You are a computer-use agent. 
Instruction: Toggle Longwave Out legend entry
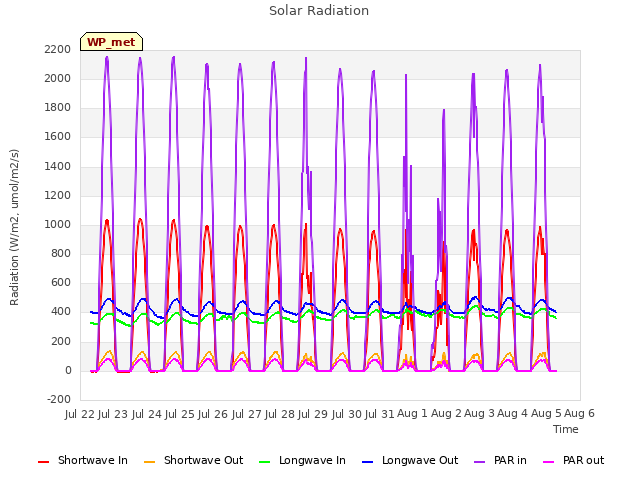click(410, 460)
